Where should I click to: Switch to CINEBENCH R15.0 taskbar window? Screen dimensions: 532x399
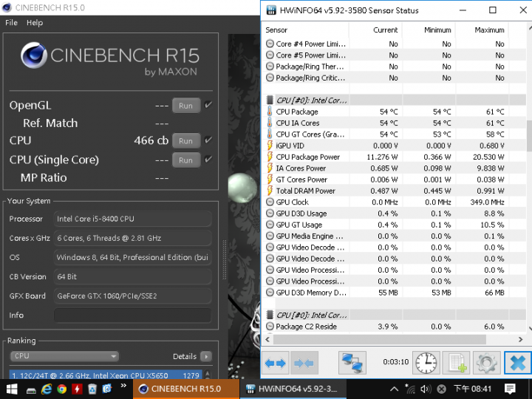pos(186,389)
